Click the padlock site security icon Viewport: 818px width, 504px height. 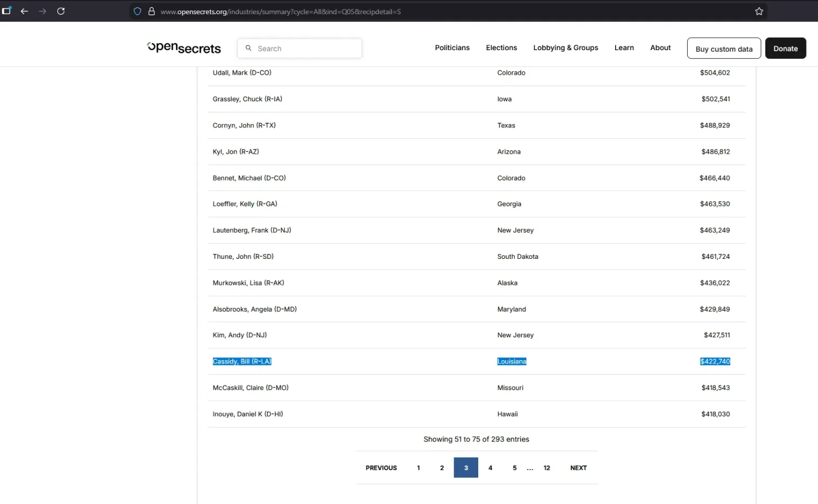(152, 11)
